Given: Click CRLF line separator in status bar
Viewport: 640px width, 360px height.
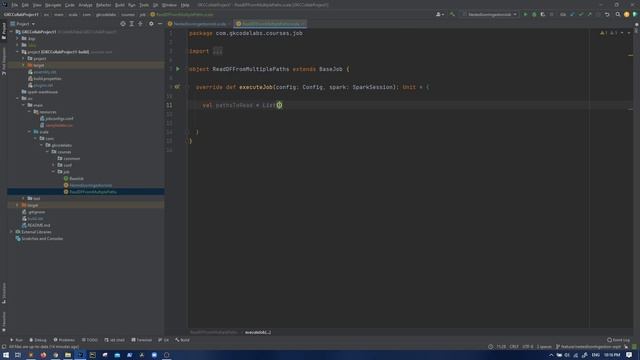Looking at the screenshot, I should tap(514, 347).
